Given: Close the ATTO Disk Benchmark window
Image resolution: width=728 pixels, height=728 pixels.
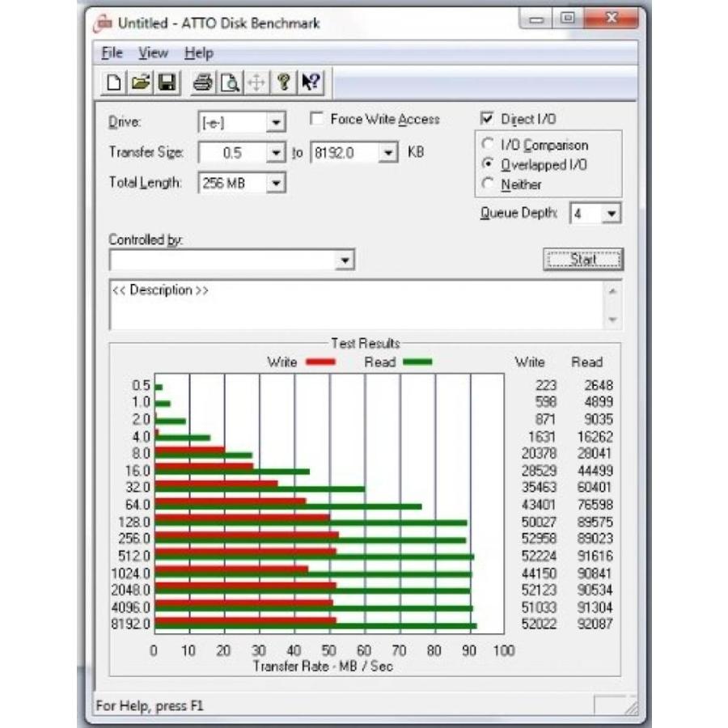Looking at the screenshot, I should pyautogui.click(x=611, y=19).
